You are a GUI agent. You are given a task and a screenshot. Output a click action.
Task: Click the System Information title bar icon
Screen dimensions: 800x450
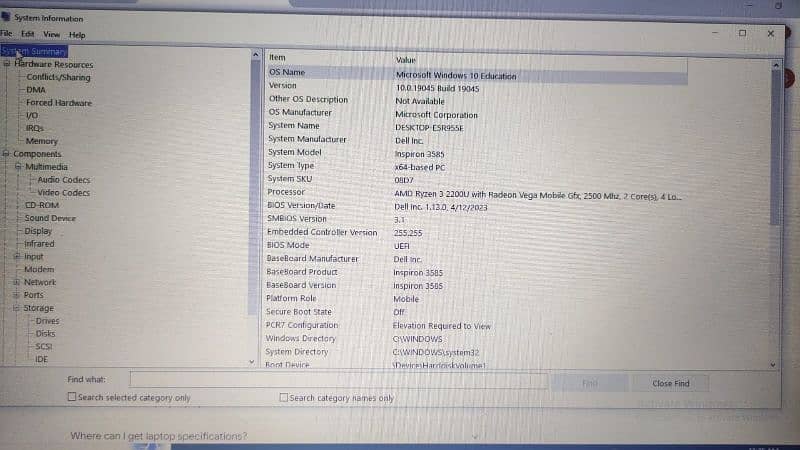[5, 17]
